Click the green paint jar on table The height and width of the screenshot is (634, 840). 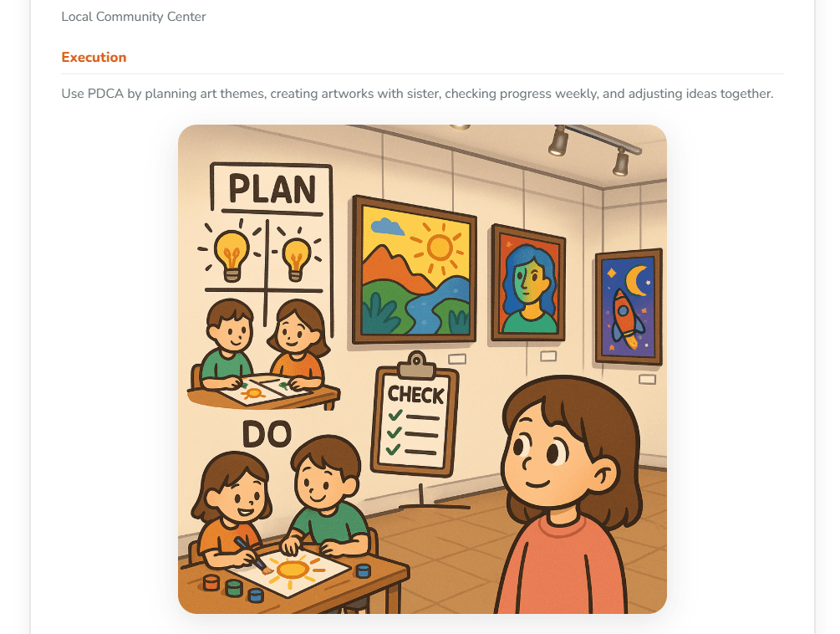[233, 588]
